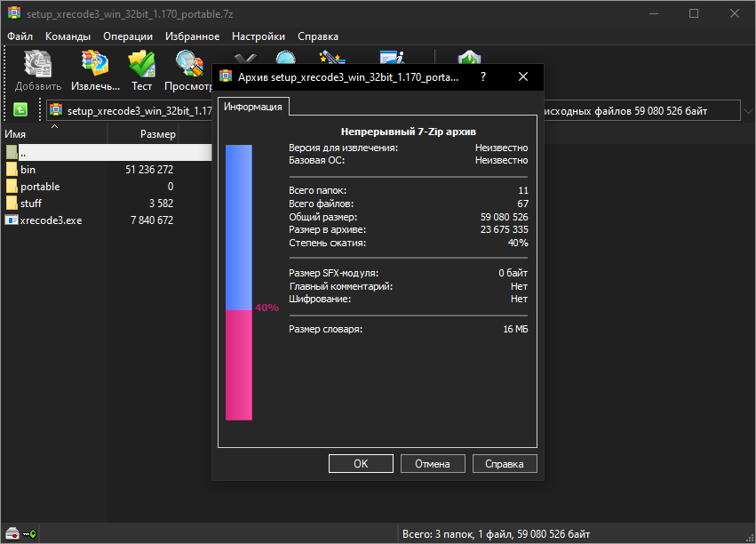Click status bar text 'Всего: 3 папок, 1 файл'
The width and height of the screenshot is (756, 544).
tap(458, 534)
